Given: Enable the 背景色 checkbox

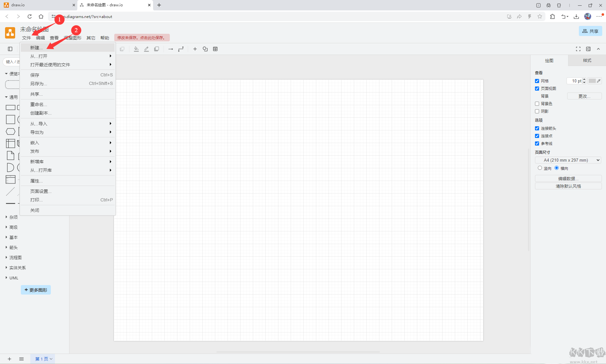Looking at the screenshot, I should [x=537, y=104].
